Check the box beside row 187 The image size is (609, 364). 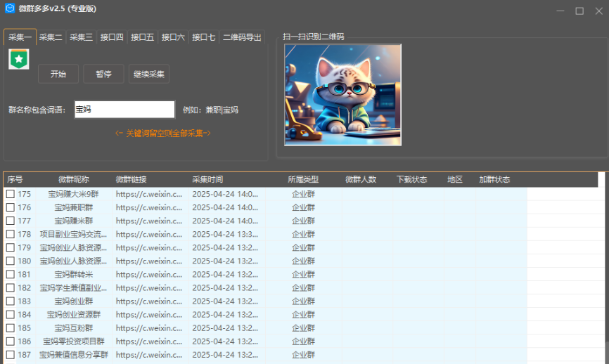pyautogui.click(x=11, y=355)
